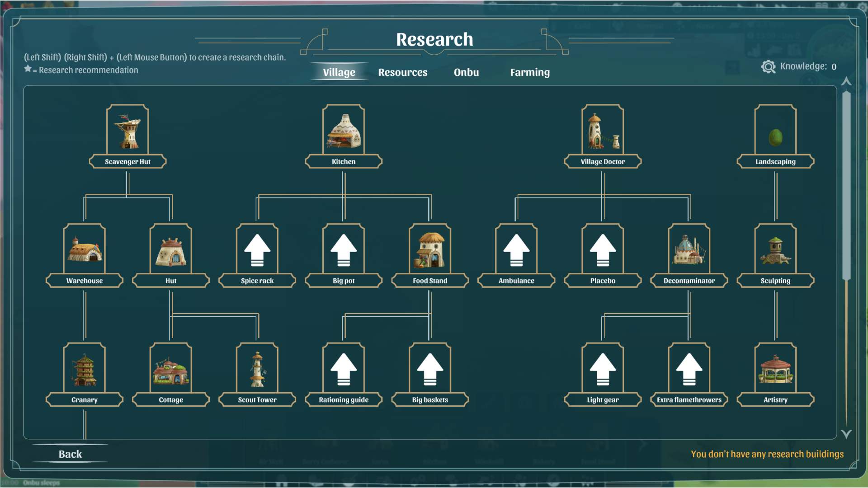This screenshot has width=868, height=488.
Task: Click the Cottage label button
Action: 171,400
